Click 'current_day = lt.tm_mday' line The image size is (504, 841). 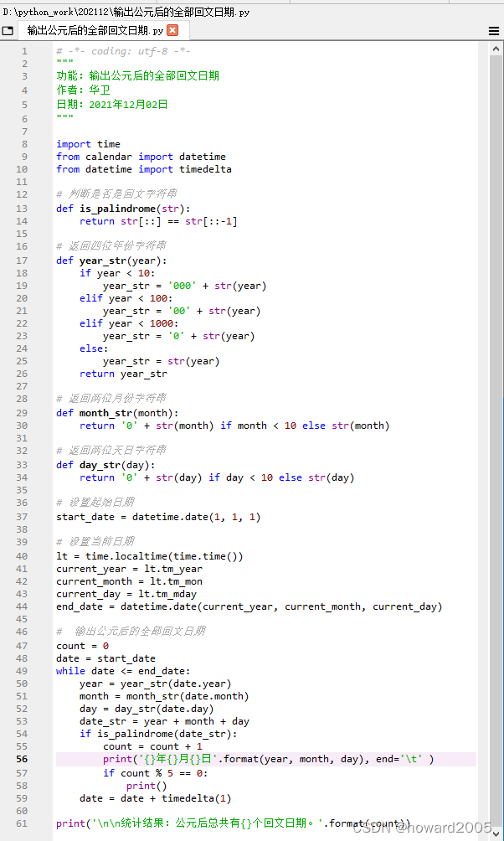pyautogui.click(x=126, y=594)
